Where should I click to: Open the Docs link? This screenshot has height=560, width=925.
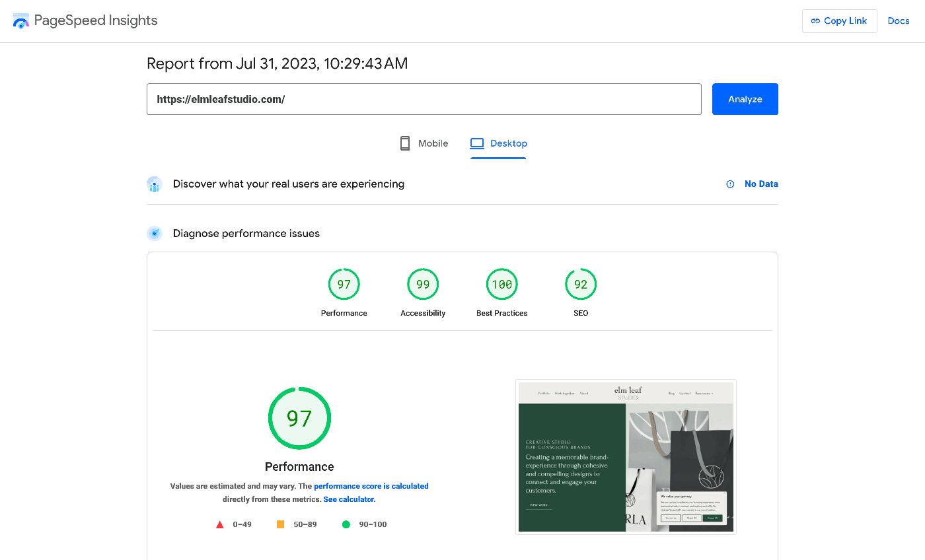[898, 21]
